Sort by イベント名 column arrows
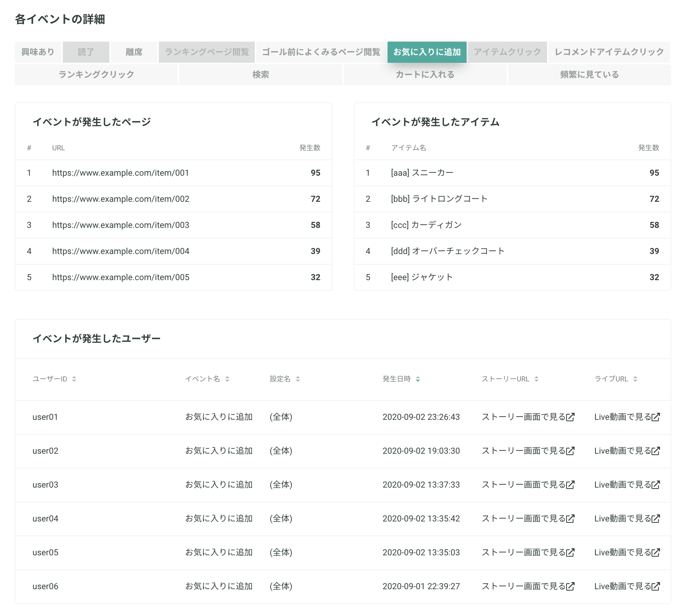 click(227, 379)
